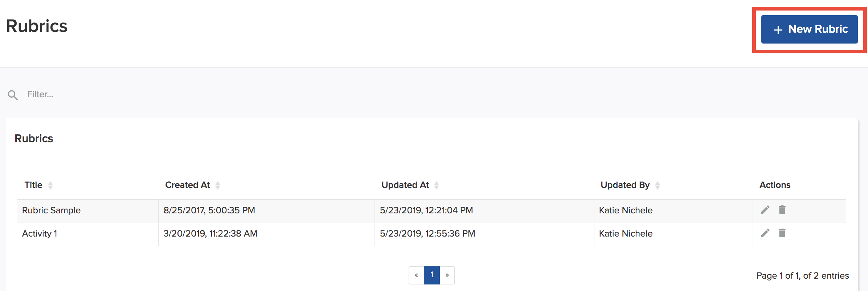The height and width of the screenshot is (291, 868).
Task: Select the previous page chevron icon
Action: (417, 275)
